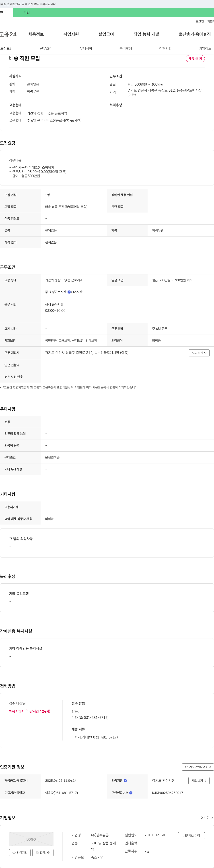The image size is (214, 868).
Task: Click the 거짓구인광고 신고 button
Action: (198, 767)
